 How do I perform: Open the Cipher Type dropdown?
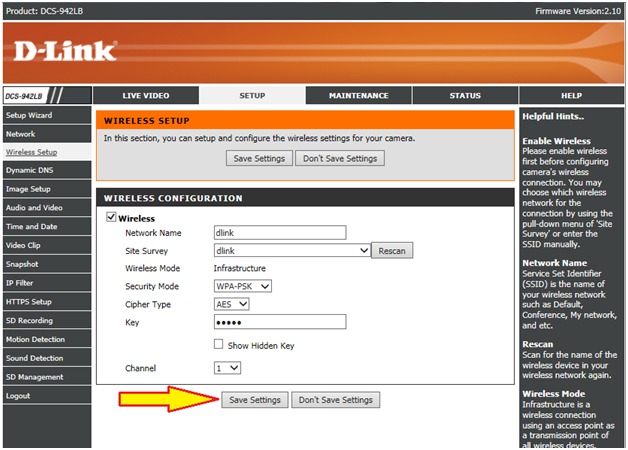point(232,304)
